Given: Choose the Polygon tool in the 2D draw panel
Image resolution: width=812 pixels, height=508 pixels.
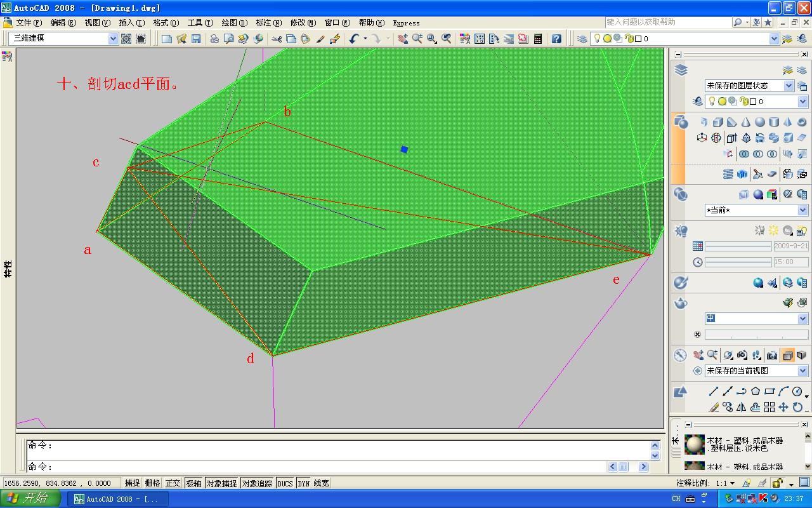Looking at the screenshot, I should [x=756, y=391].
